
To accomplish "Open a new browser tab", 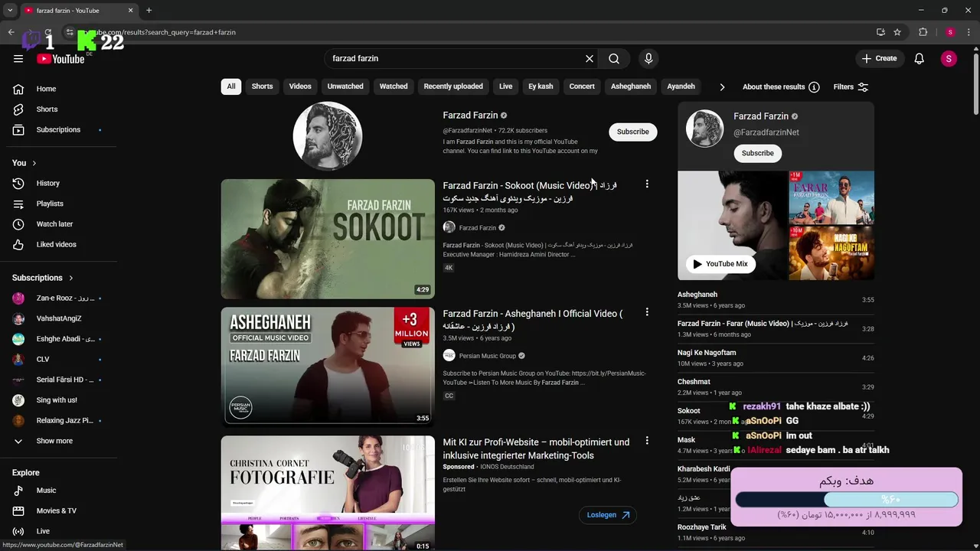I will click(x=149, y=11).
